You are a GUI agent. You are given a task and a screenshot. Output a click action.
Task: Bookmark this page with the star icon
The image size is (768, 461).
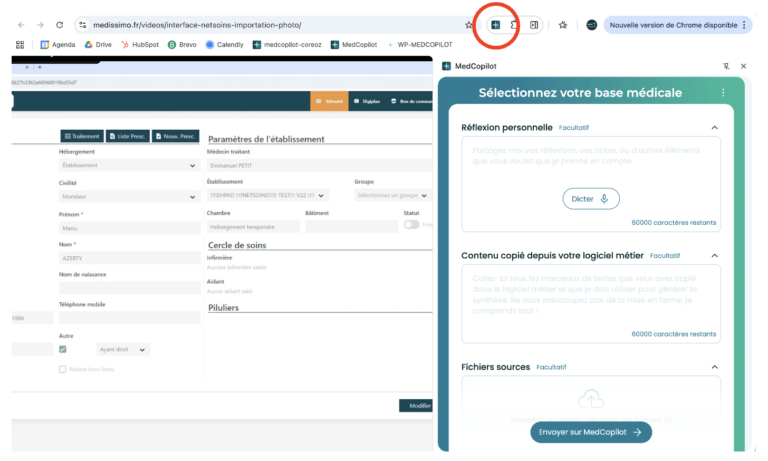point(470,25)
